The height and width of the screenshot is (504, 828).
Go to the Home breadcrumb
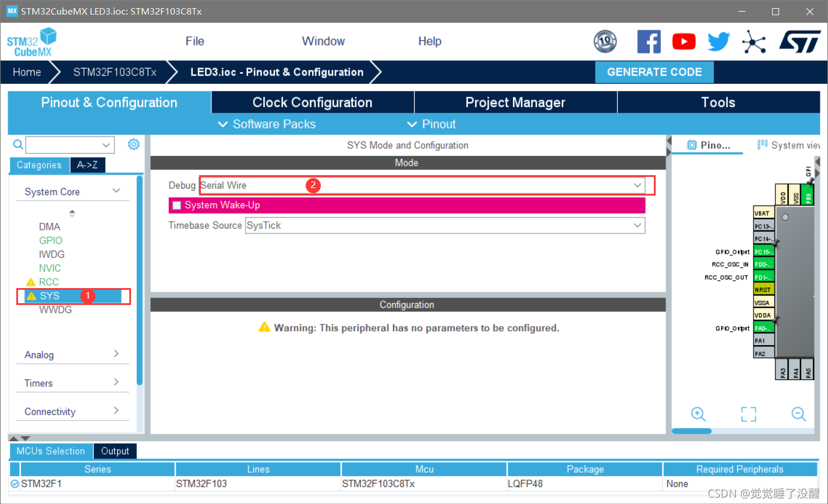click(x=27, y=72)
